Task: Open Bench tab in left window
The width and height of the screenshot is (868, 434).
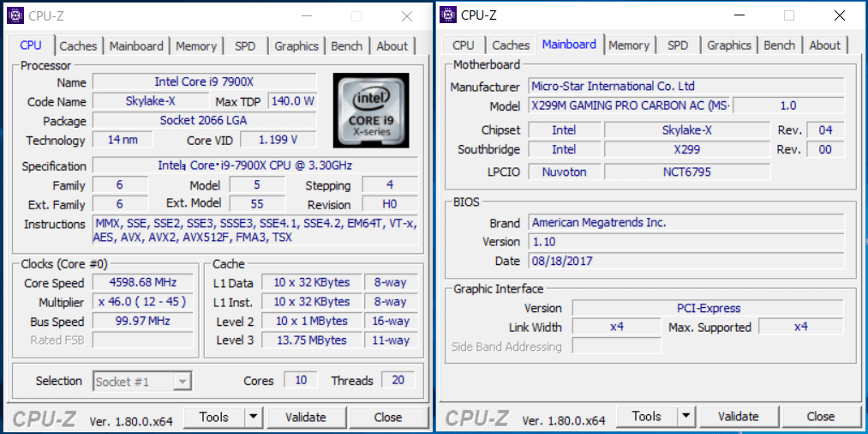Action: click(x=346, y=46)
